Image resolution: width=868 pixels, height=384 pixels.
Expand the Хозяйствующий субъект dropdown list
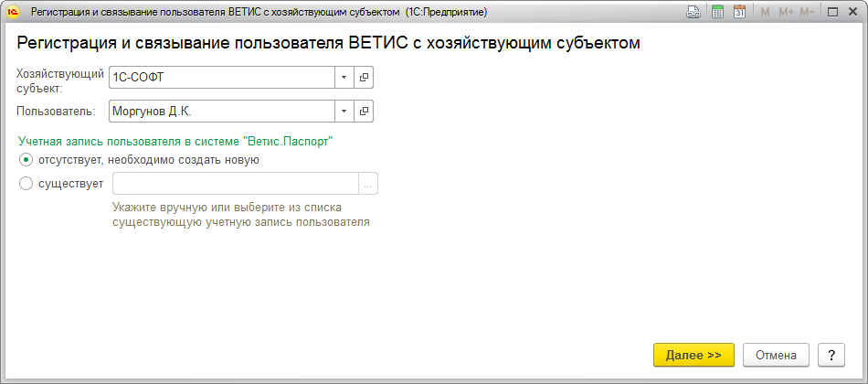[344, 78]
